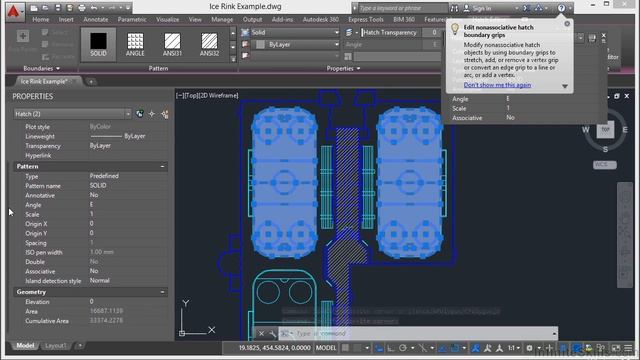Toggle Ortho mode in status bar
Image resolution: width=640 pixels, height=360 pixels.
(x=391, y=348)
